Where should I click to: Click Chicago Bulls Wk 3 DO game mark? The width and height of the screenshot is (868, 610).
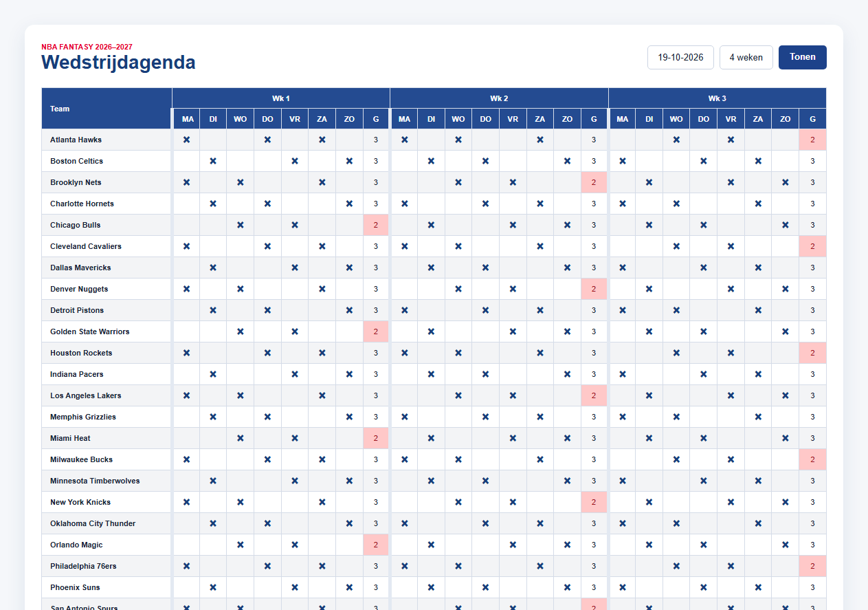point(703,225)
